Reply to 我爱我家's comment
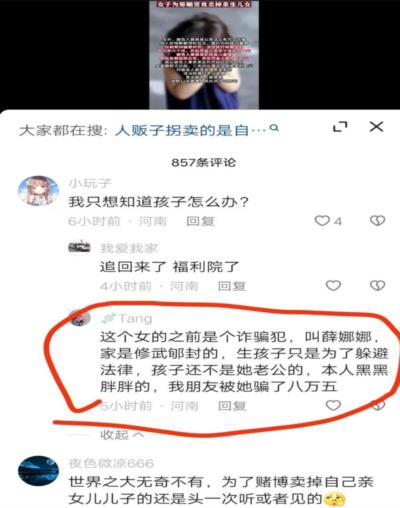This screenshot has width=400, height=508. (232, 286)
